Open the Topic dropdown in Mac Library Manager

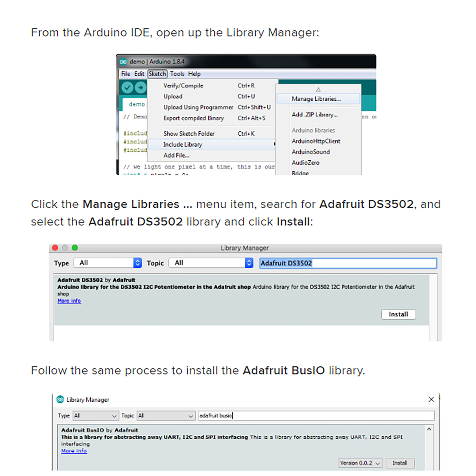211,263
